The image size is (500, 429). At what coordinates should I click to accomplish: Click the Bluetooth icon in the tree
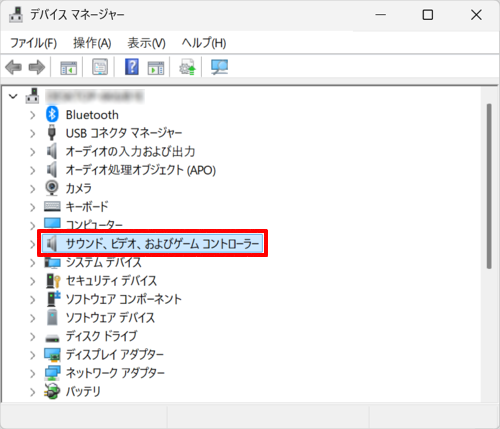pyautogui.click(x=52, y=115)
